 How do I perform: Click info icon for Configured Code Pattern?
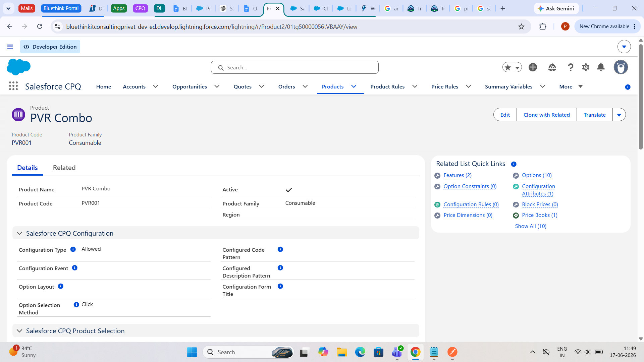pyautogui.click(x=280, y=249)
